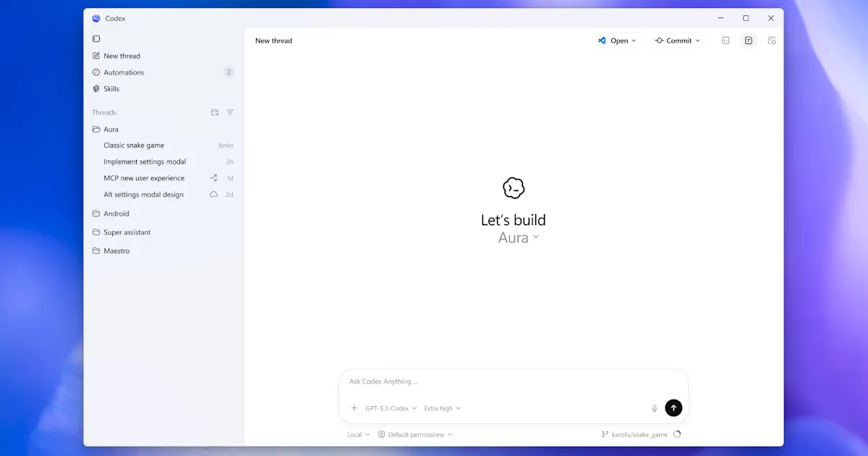Open the Local environment dropdown
868x456 pixels.
click(x=358, y=435)
